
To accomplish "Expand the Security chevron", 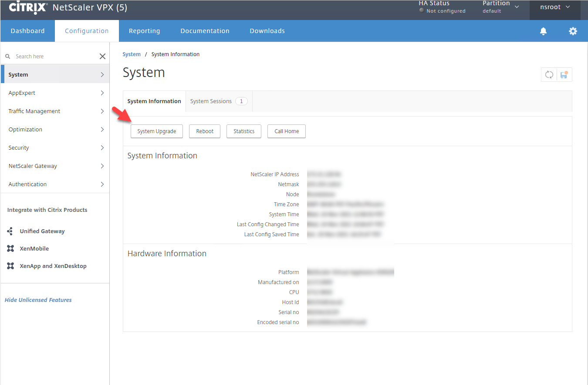I will coord(102,147).
